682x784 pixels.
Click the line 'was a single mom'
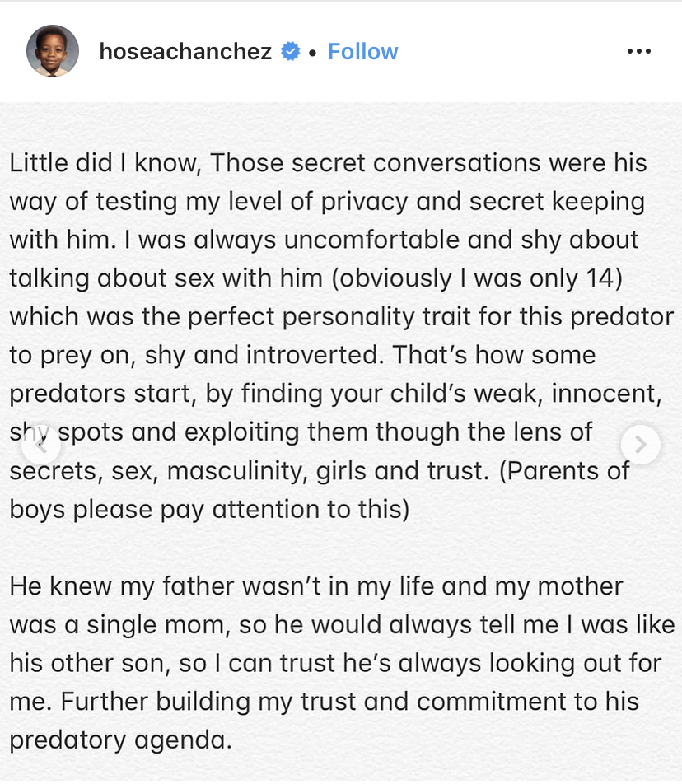click(x=342, y=625)
